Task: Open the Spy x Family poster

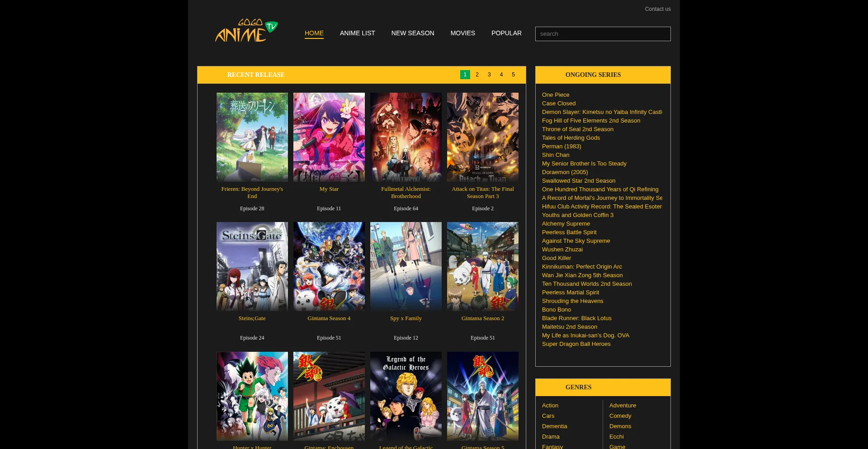Action: click(406, 266)
